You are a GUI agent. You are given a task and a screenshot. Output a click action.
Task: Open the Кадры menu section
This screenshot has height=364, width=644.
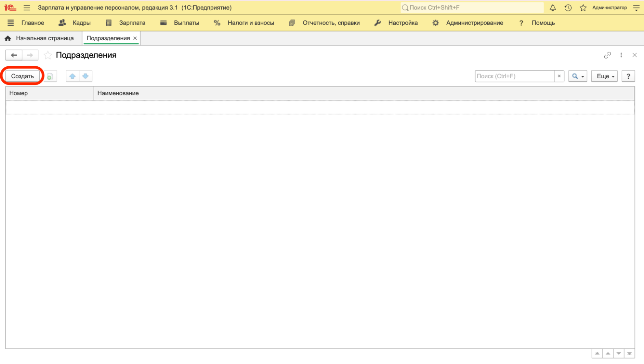tap(75, 23)
